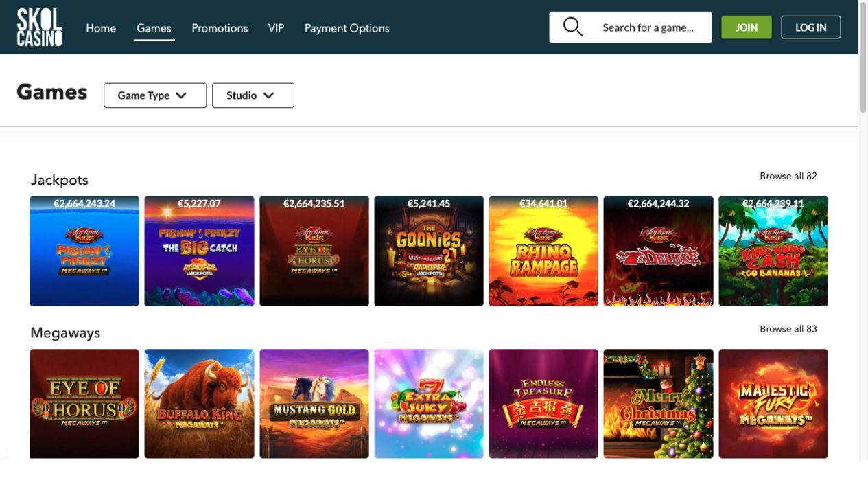Open Eye of Horus Megaways jackpot tile
This screenshot has height=489, width=868.
[314, 251]
